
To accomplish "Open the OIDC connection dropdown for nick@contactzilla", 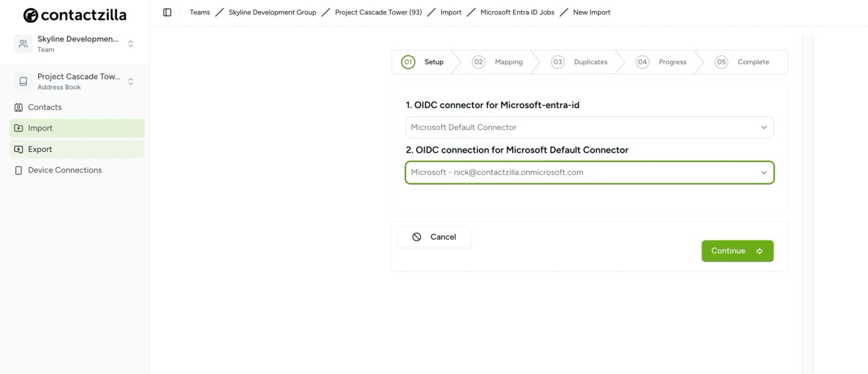I will point(589,173).
